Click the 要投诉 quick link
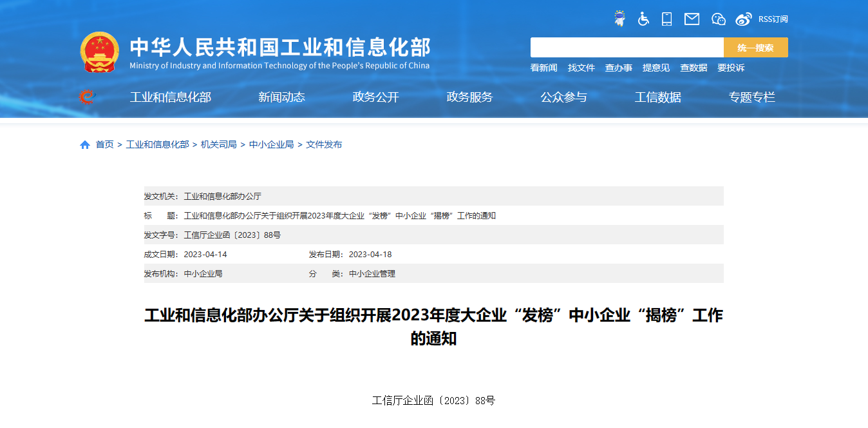The height and width of the screenshot is (428, 868). pyautogui.click(x=731, y=68)
